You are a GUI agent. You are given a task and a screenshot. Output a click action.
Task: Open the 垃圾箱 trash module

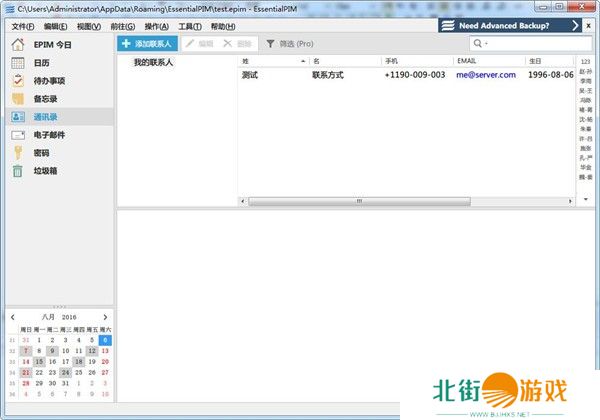(x=44, y=170)
